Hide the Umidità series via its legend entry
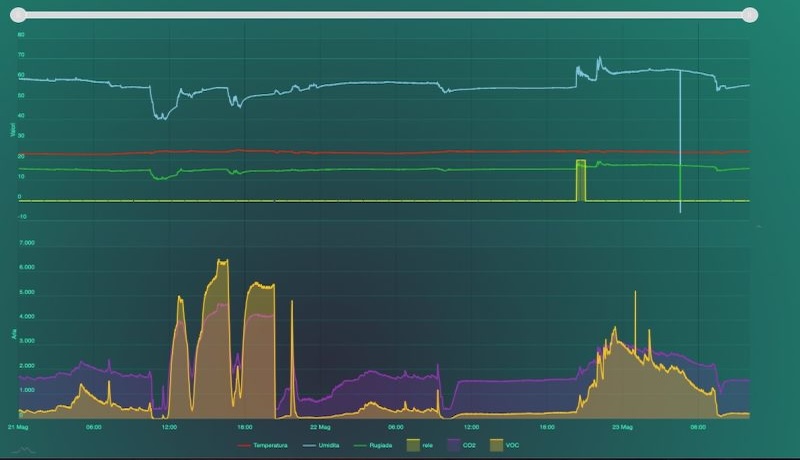Screen dimensions: 800x460 [x=333, y=445]
